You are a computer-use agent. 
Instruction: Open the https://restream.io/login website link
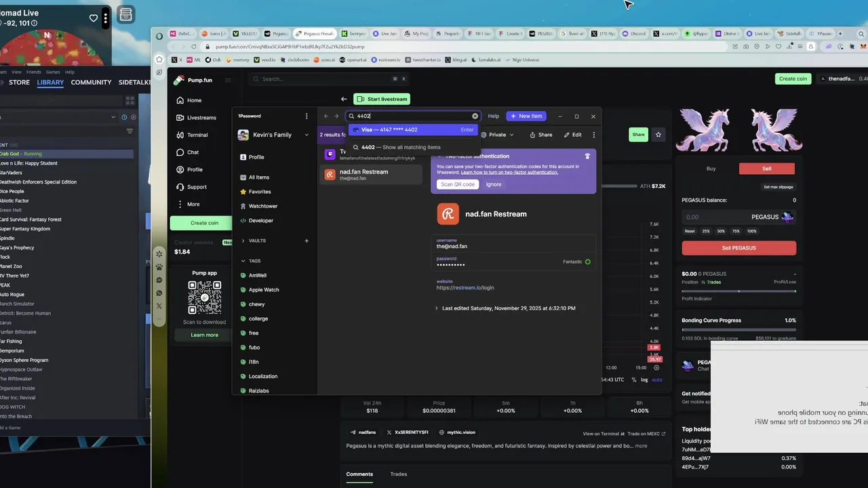pos(465,287)
